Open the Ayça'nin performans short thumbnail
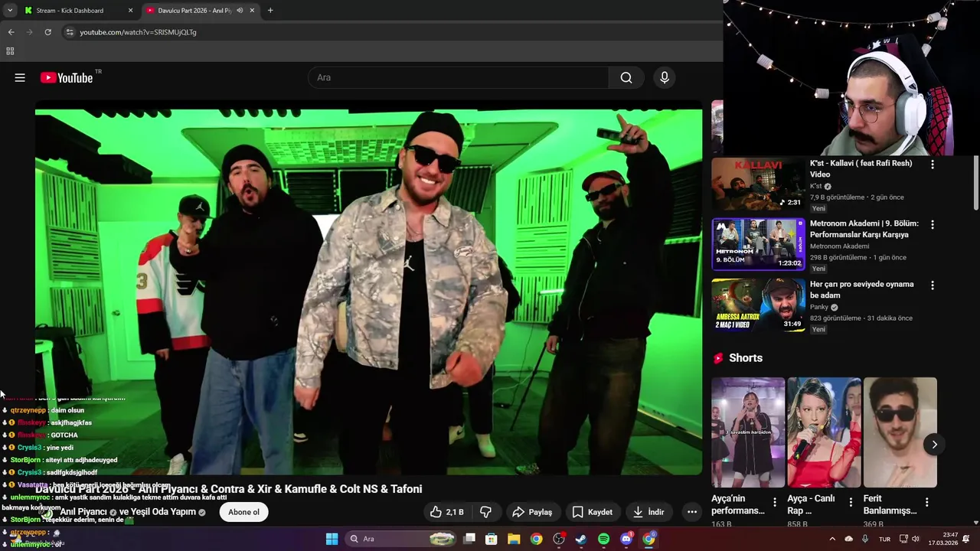This screenshot has height=551, width=980. coord(748,432)
